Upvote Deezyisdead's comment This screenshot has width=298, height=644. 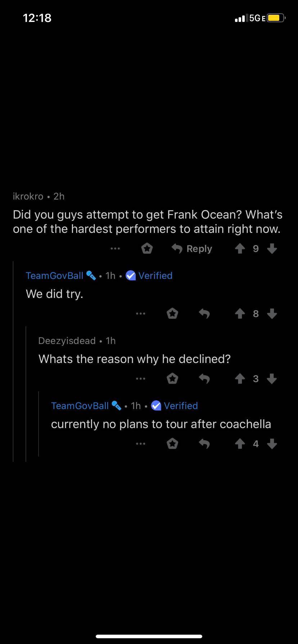[x=240, y=378]
